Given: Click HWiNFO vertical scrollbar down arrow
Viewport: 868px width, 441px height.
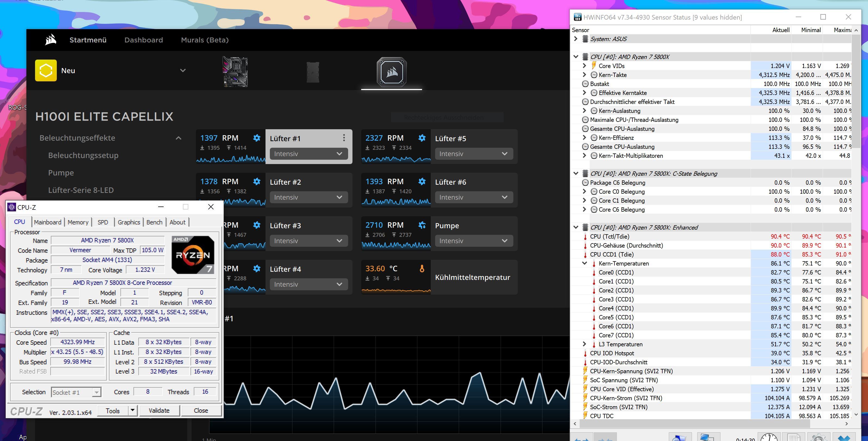Looking at the screenshot, I should (x=856, y=414).
